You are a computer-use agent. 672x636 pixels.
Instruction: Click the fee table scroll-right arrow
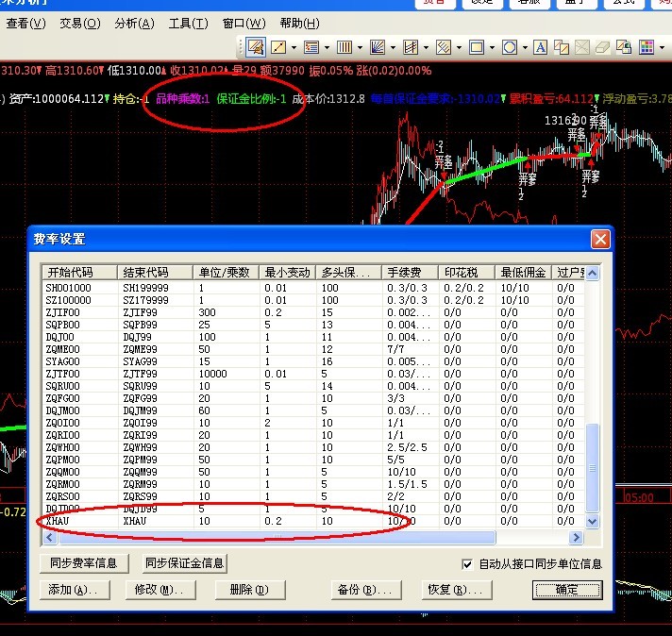[576, 538]
